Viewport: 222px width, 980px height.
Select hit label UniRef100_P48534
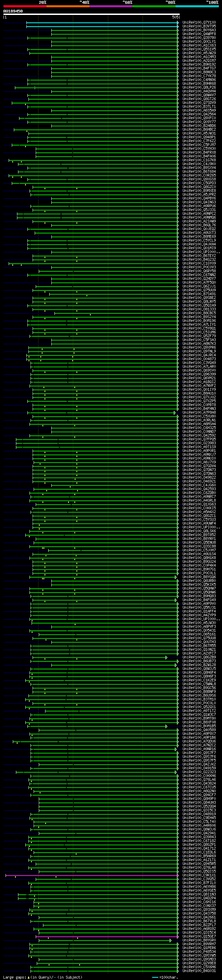pyautogui.click(x=199, y=952)
